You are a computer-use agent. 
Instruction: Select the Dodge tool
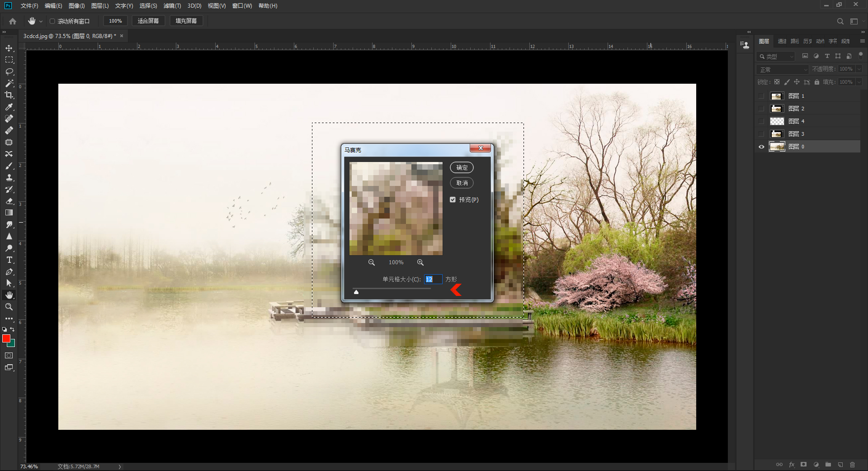[x=9, y=248]
